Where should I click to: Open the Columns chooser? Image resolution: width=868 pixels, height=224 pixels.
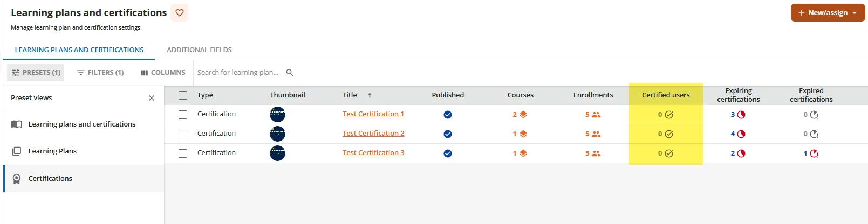coord(163,72)
